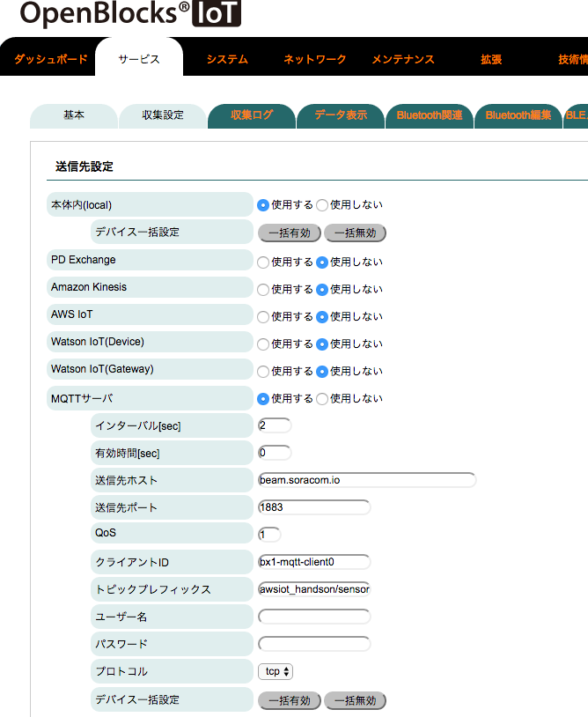Click the Amazon Kinesis row label
Image resolution: width=588 pixels, height=717 pixels.
pos(150,287)
